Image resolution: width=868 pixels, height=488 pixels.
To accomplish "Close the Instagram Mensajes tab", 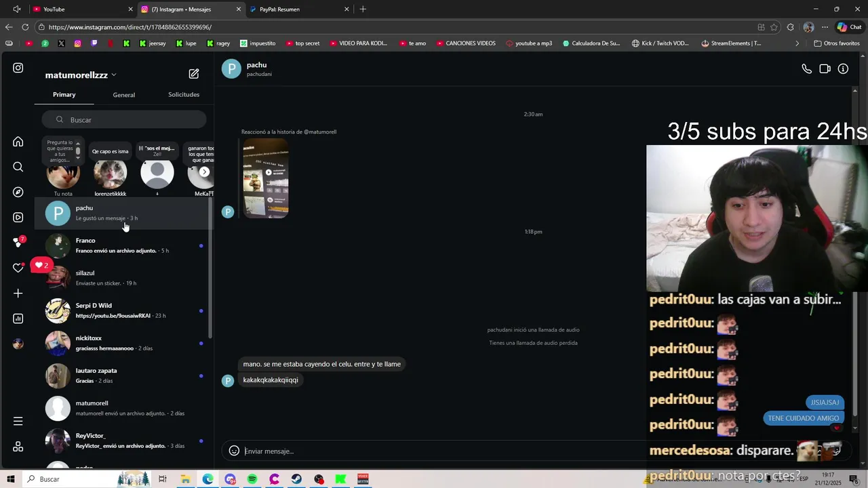I will pos(239,9).
